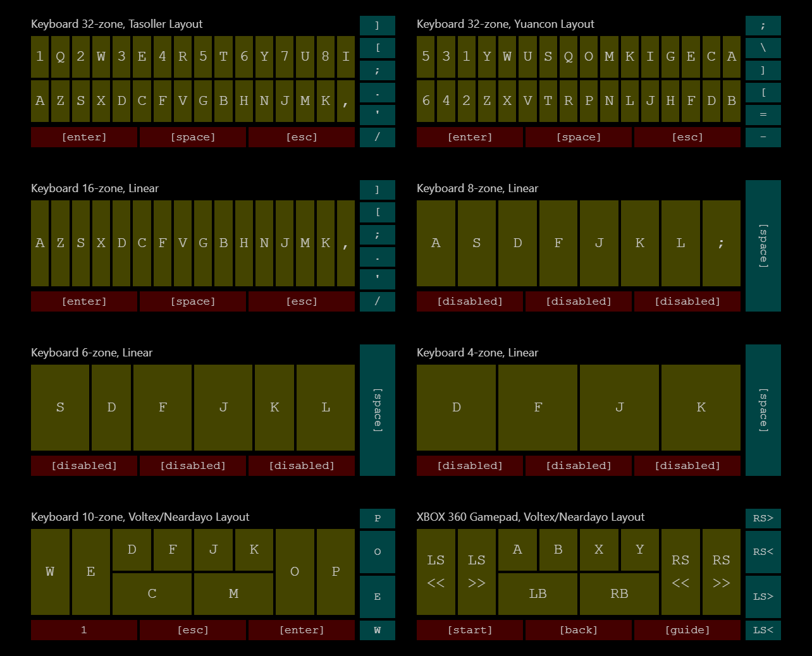812x656 pixels.
Task: Click the olive ; key in 8-zone layout
Action: (721, 243)
